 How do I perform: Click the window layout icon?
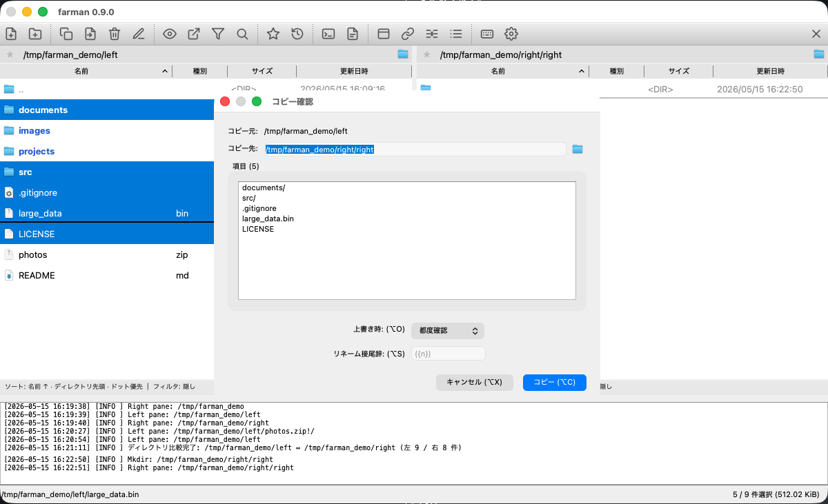coord(384,33)
